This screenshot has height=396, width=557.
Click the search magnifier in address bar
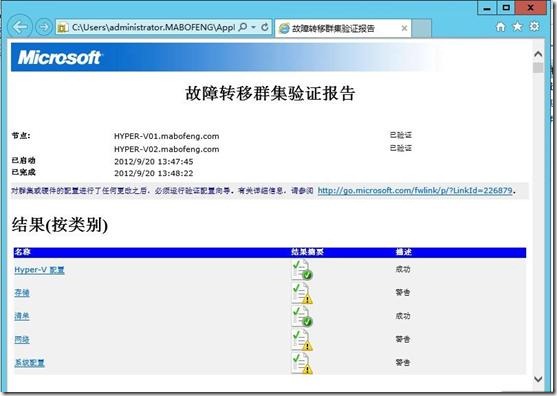click(x=243, y=27)
